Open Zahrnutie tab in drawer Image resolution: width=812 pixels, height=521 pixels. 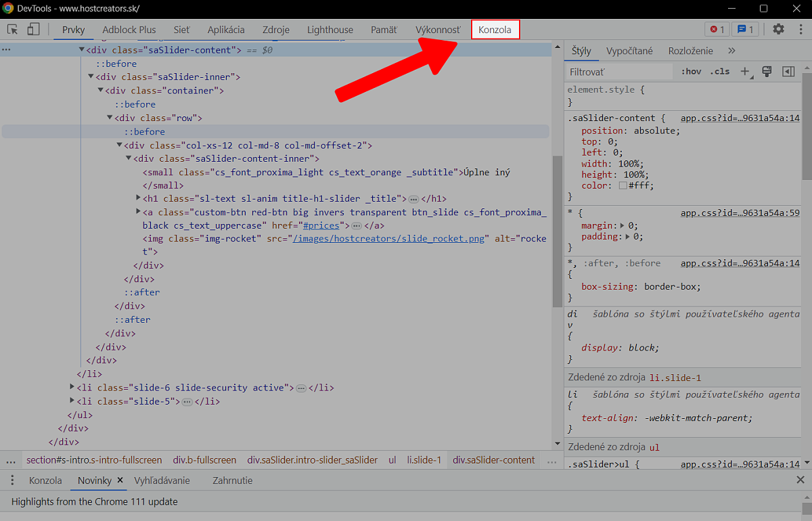pyautogui.click(x=233, y=480)
